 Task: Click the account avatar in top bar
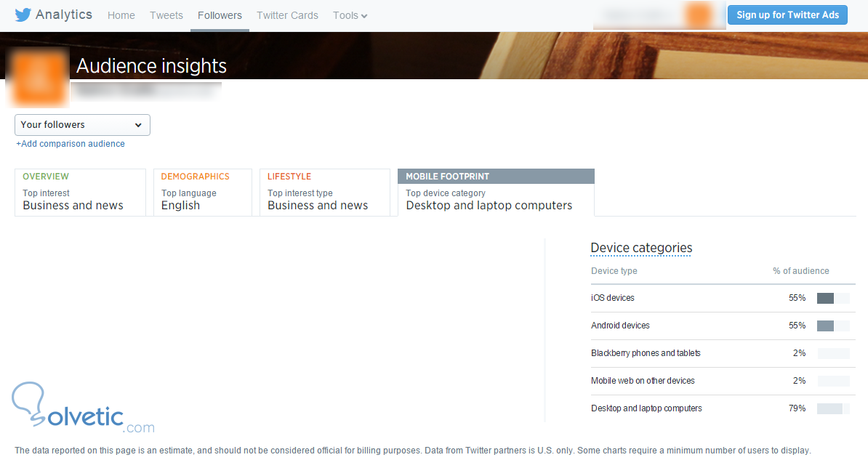[x=698, y=15]
